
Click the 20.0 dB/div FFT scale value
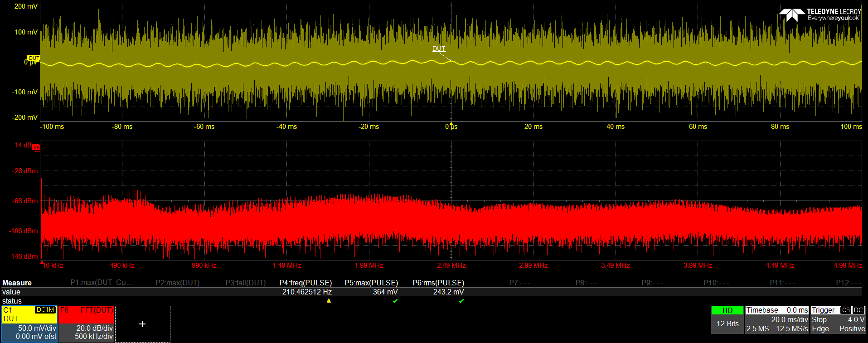[94, 328]
